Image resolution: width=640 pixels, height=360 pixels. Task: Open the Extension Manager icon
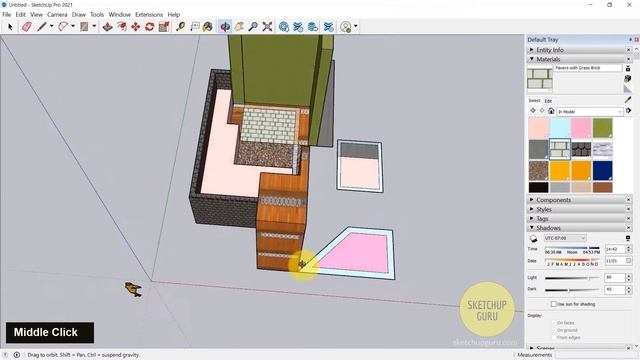(x=328, y=27)
